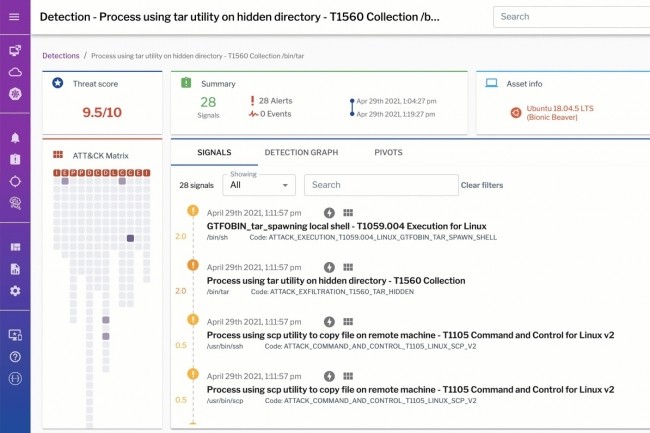Go to Detections breadcrumb link

point(61,55)
